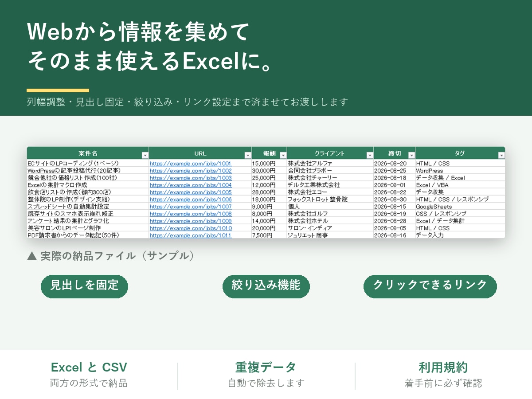Click the jobs/1009 hyperlink
Viewport: 532px width, 399px height.
[191, 221]
